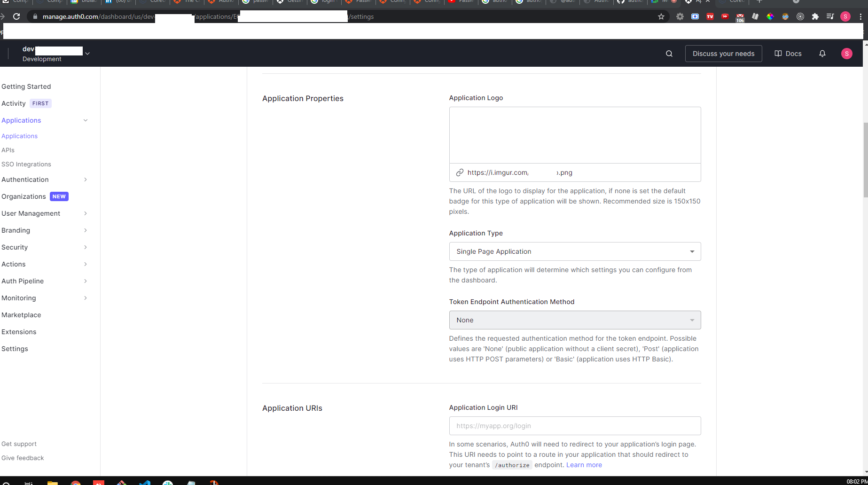
Task: Select SSO Integrations in sidebar
Action: 26,164
